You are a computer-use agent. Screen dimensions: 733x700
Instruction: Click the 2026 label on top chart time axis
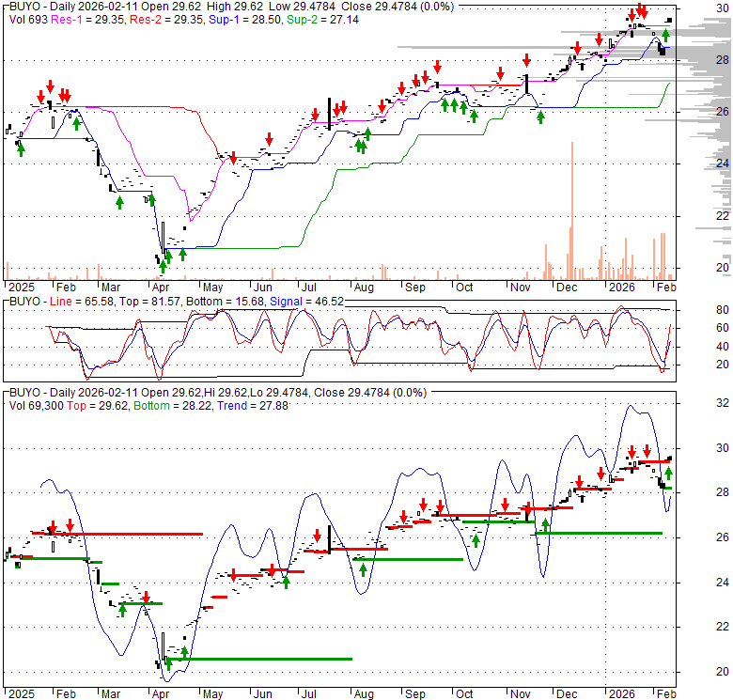[622, 288]
